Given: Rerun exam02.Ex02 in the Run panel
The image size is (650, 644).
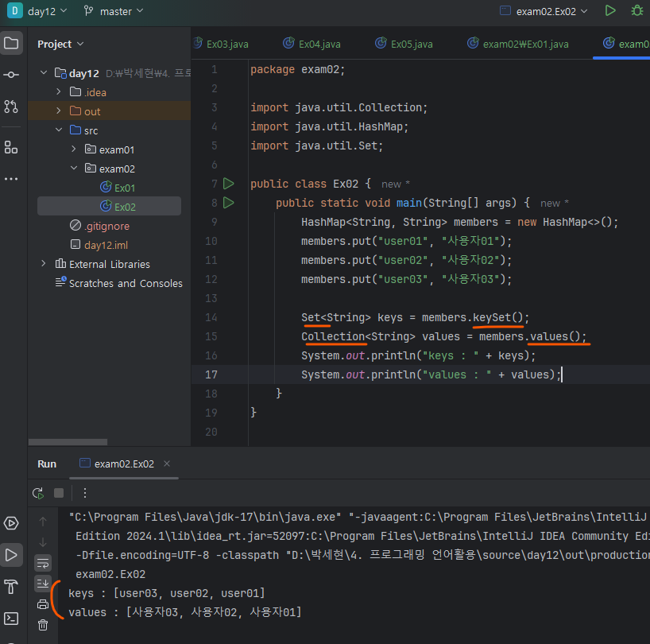Looking at the screenshot, I should click(37, 493).
